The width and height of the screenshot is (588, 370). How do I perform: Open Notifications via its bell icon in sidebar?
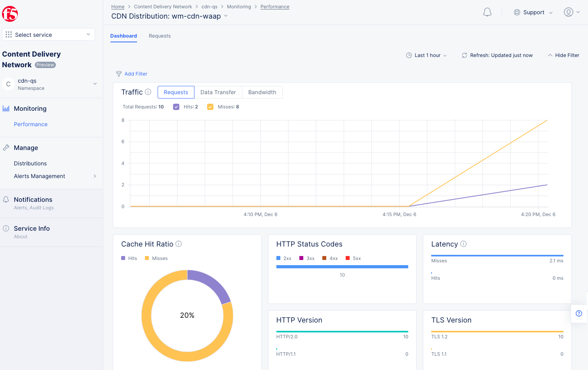coord(6,199)
